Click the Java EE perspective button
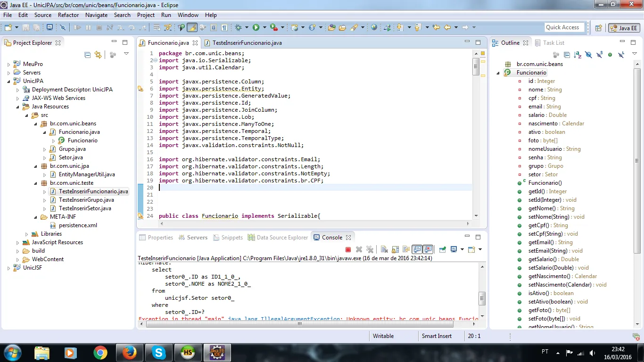The height and width of the screenshot is (362, 644). pyautogui.click(x=624, y=28)
